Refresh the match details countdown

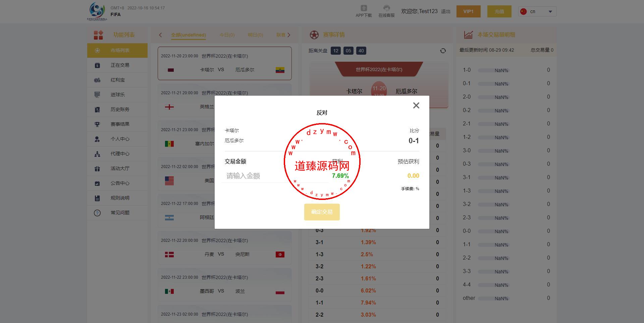click(443, 51)
